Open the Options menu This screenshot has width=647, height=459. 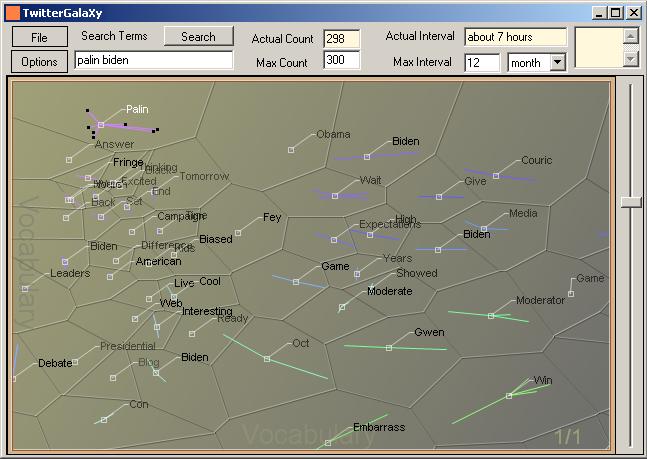click(x=40, y=61)
